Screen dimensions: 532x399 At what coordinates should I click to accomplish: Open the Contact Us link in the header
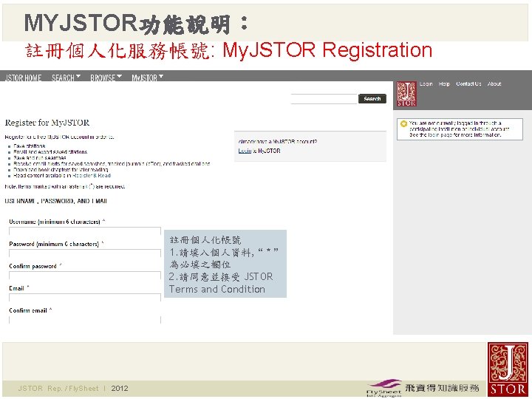[x=468, y=83]
